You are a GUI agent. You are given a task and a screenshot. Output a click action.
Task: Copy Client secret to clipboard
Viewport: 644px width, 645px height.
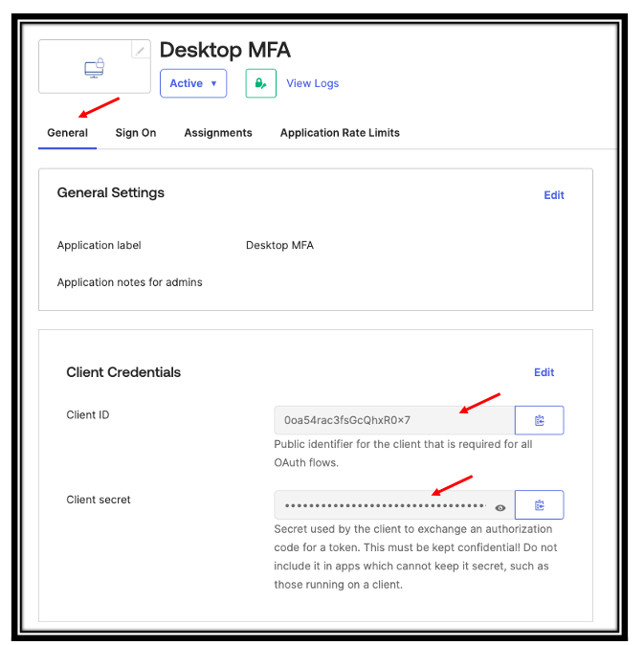tap(539, 505)
